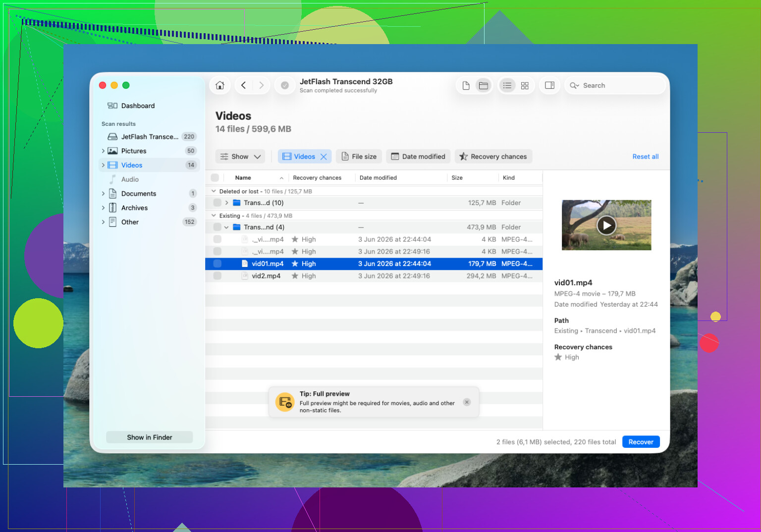Screen dimensions: 761x532
Task: Open the Archives category
Action: (x=149, y=208)
